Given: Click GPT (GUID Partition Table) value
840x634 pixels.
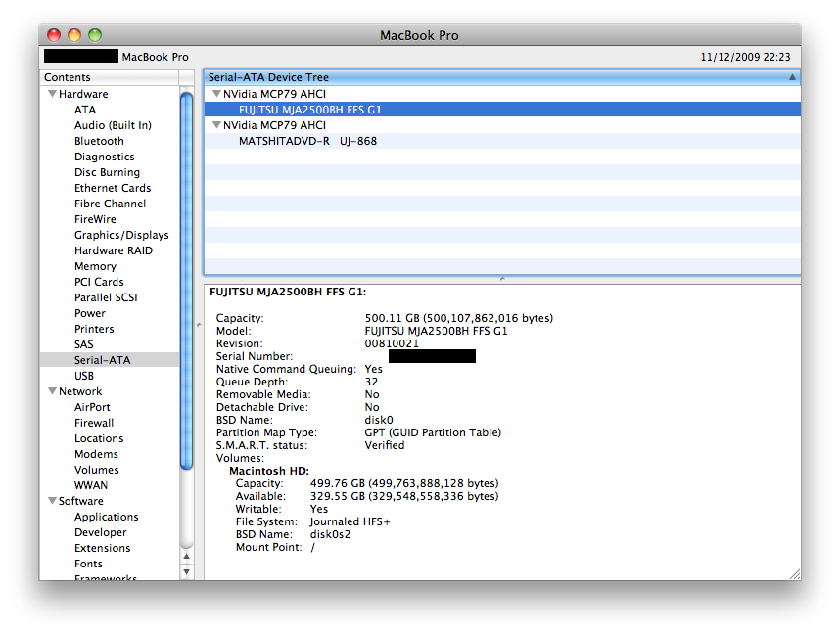Looking at the screenshot, I should click(x=433, y=432).
